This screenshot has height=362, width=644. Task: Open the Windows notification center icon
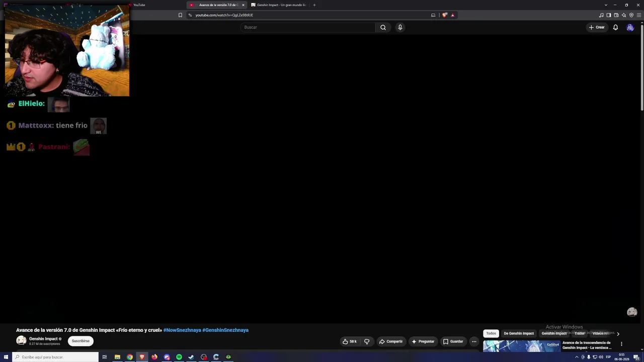pyautogui.click(x=636, y=357)
